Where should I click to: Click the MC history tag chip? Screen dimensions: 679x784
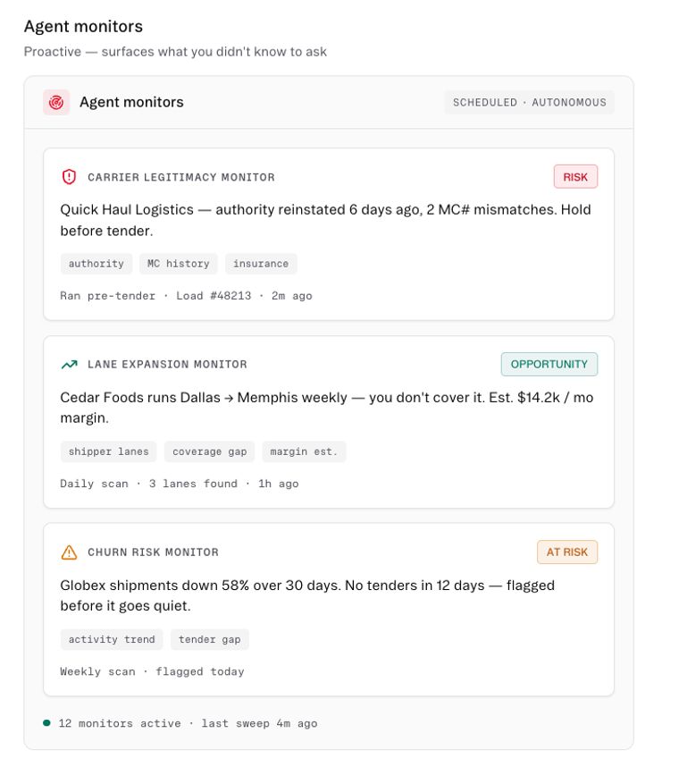click(179, 264)
